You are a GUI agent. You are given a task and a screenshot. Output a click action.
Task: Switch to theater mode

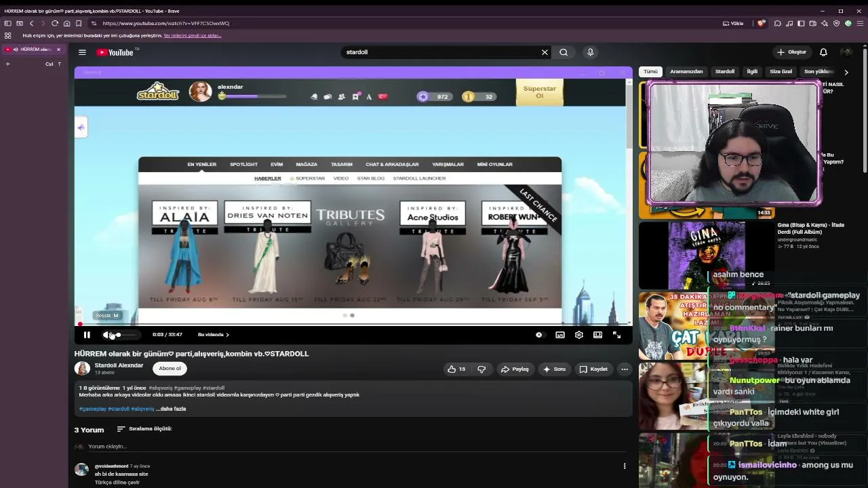click(597, 335)
